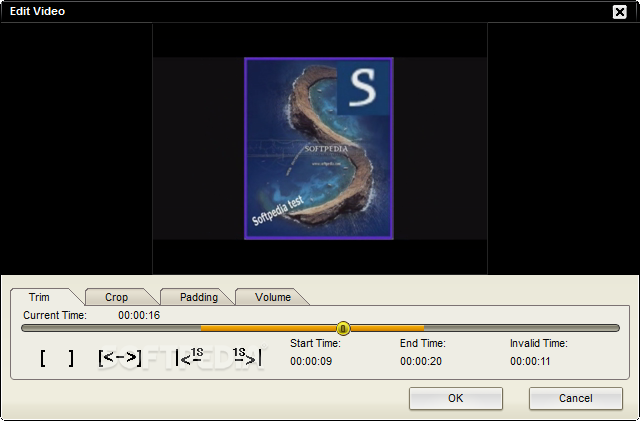Click the Start Time label
Image resolution: width=640 pixels, height=421 pixels.
pos(315,343)
